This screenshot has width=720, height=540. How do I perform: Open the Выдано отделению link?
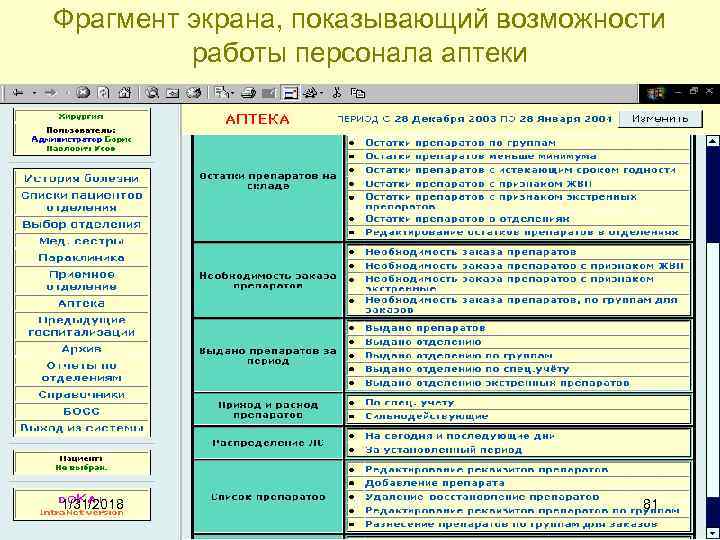[423, 342]
